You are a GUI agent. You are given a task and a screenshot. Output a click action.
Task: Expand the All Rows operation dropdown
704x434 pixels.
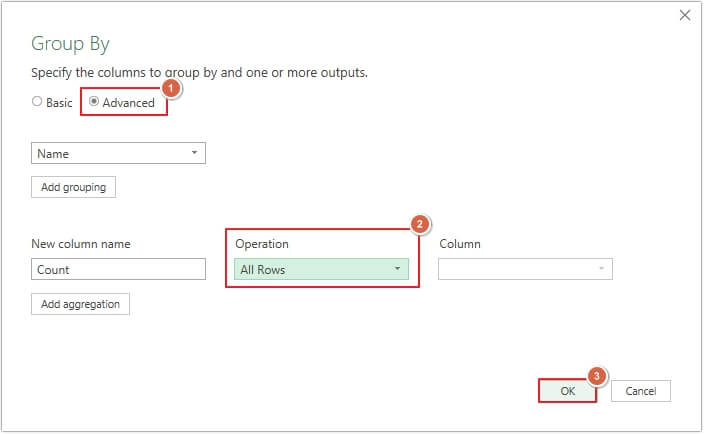(x=321, y=269)
